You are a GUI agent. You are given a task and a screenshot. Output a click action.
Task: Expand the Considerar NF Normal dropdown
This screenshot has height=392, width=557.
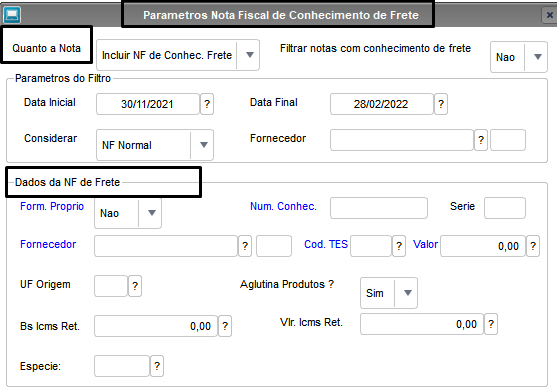[x=204, y=145]
